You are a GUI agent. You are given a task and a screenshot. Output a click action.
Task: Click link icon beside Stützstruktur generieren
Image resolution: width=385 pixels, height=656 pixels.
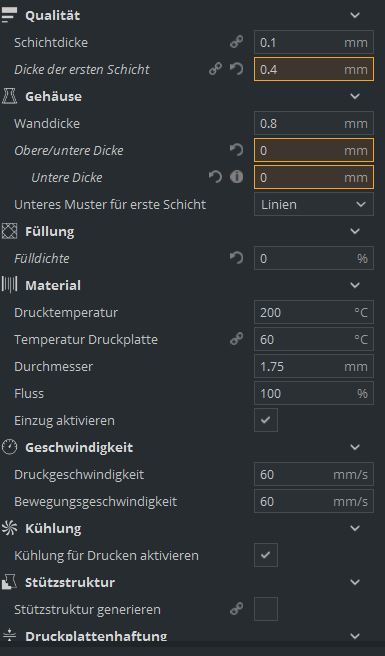coord(236,609)
